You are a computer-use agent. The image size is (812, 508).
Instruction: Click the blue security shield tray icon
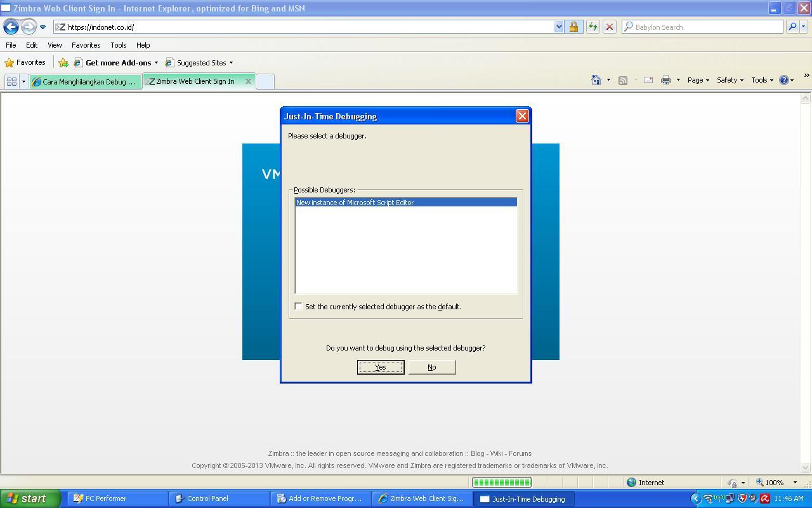[x=742, y=498]
